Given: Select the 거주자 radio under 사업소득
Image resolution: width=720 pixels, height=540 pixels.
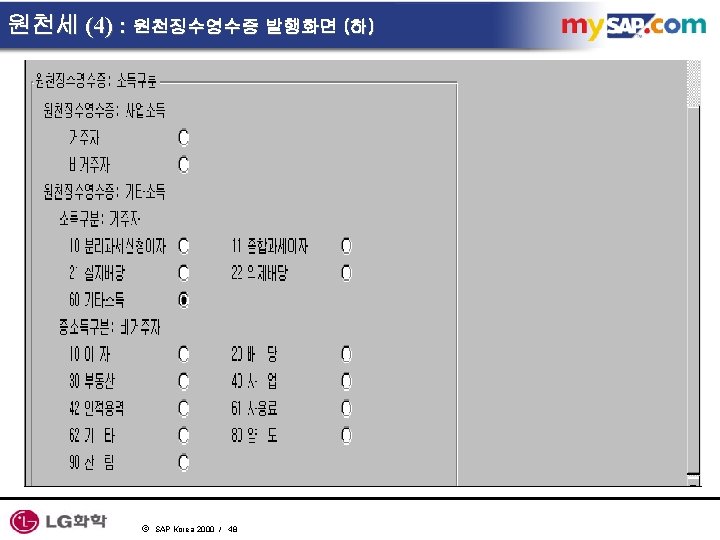Looking at the screenshot, I should 184,137.
